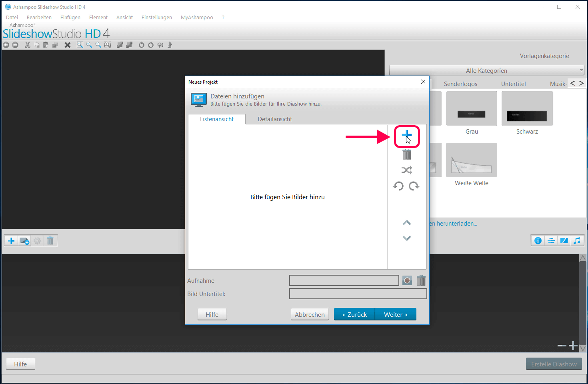Open the MyAshampoo menu
The width and height of the screenshot is (588, 384).
point(197,17)
